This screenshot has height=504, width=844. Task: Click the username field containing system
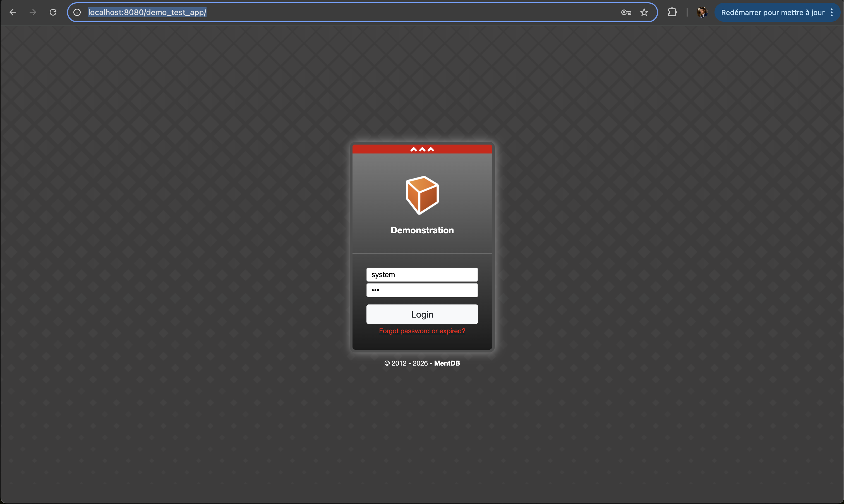coord(422,274)
